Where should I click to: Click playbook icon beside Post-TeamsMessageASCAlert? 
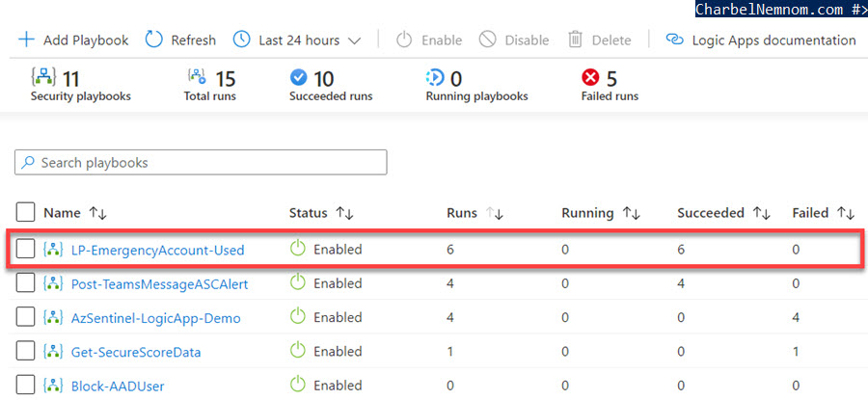(53, 283)
